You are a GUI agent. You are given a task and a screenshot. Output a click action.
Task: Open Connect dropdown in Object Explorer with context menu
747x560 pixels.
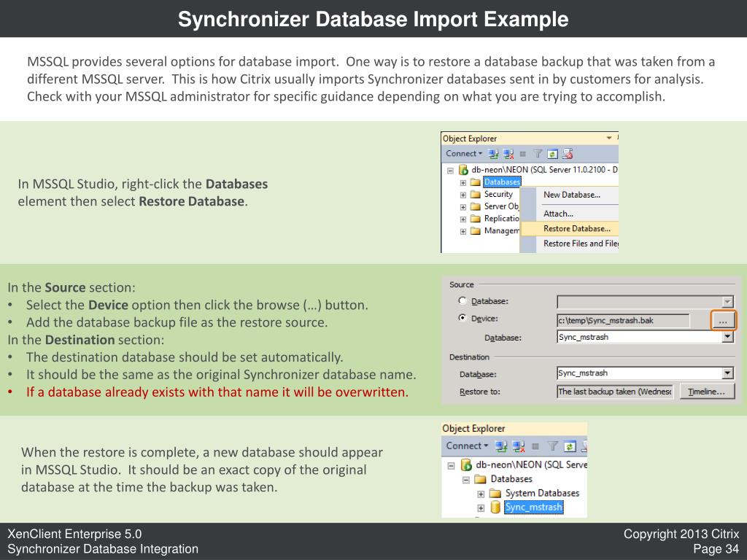click(x=464, y=153)
